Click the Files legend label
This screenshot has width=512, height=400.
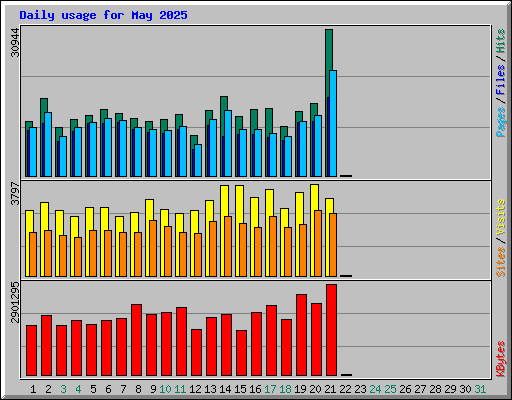pyautogui.click(x=501, y=80)
